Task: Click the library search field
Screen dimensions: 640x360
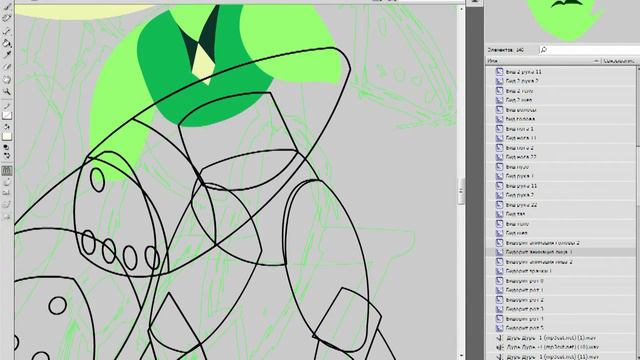Action: (x=590, y=49)
